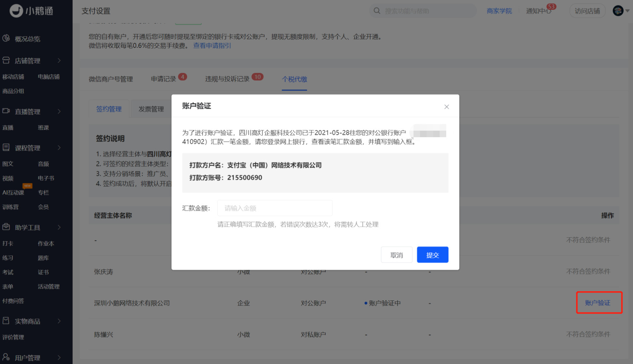Select the 发票管理 sub-tab
Screen dimensions: 633x364
click(x=151, y=109)
